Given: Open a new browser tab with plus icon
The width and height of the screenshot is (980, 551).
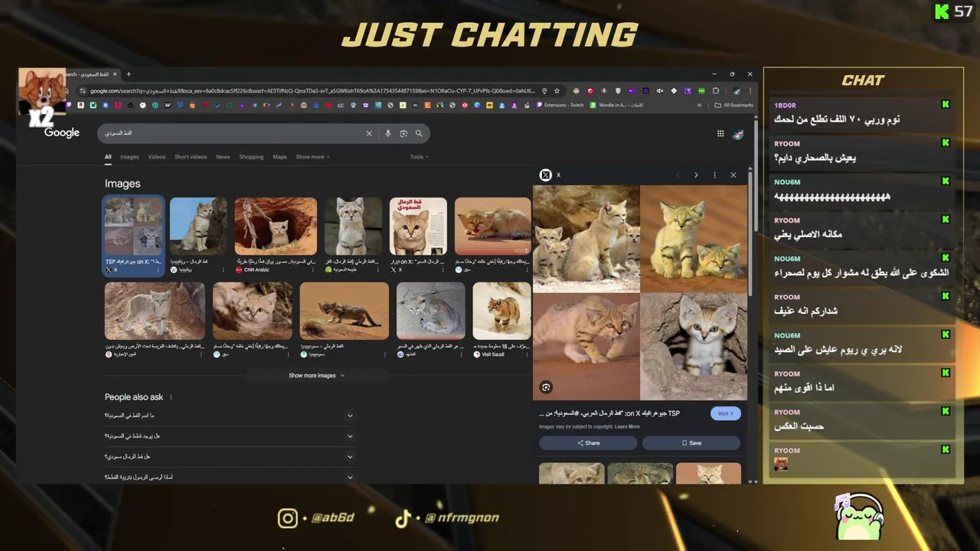Looking at the screenshot, I should coord(129,74).
